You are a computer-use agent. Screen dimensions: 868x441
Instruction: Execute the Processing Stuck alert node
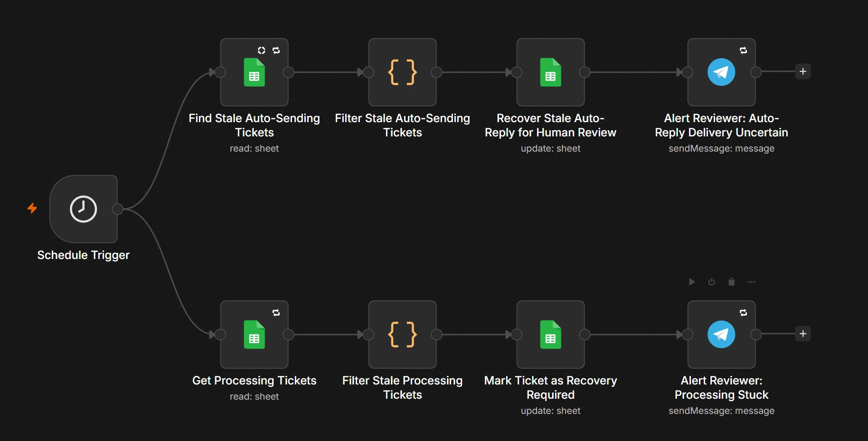point(692,282)
